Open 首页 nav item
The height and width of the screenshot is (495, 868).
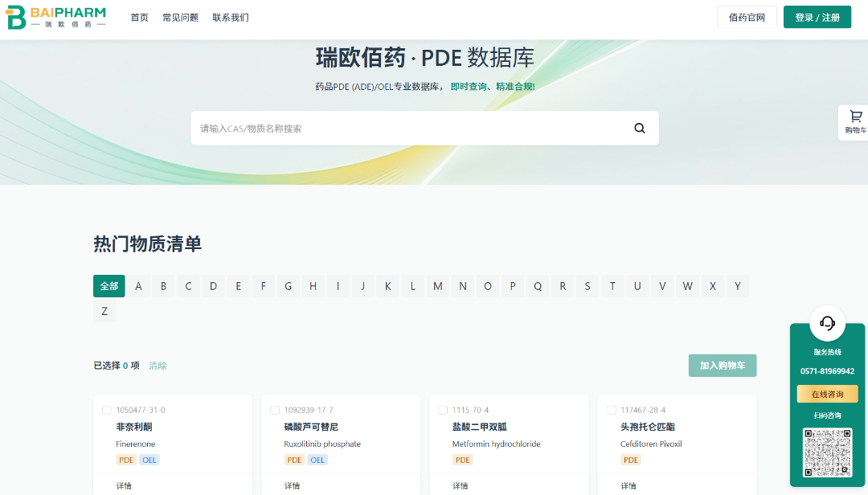[140, 18]
